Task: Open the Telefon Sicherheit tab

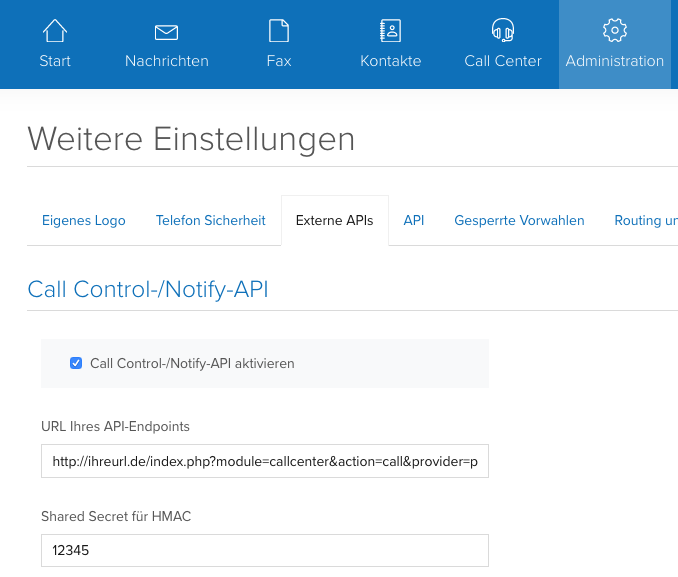Action: click(x=210, y=220)
